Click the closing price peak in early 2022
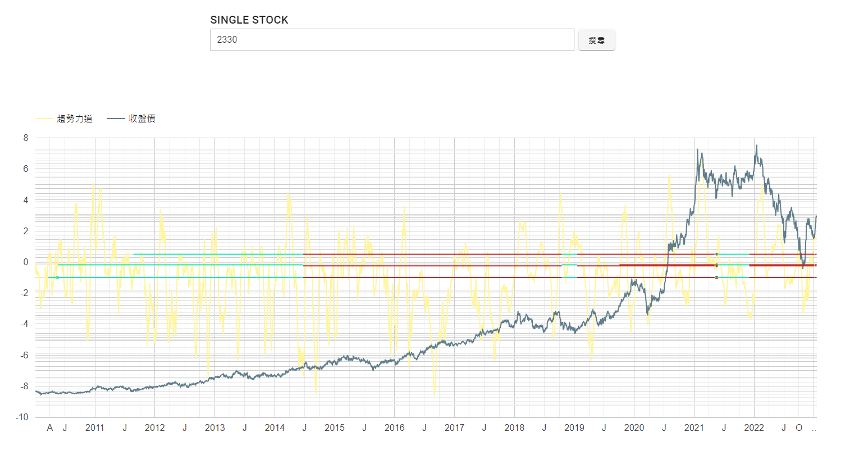868x464 pixels. (756, 146)
